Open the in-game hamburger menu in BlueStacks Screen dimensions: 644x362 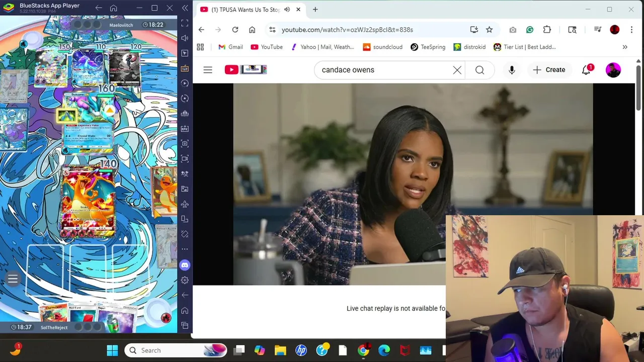(13, 279)
